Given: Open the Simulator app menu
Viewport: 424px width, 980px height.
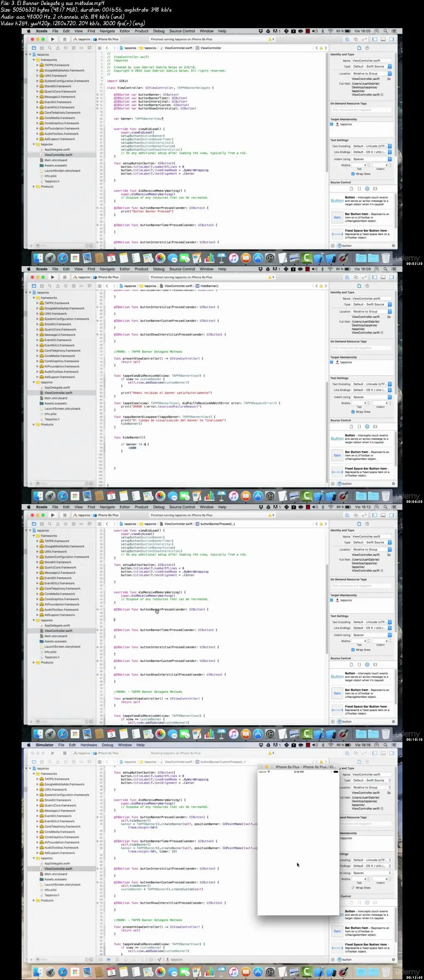Looking at the screenshot, I should [x=45, y=745].
